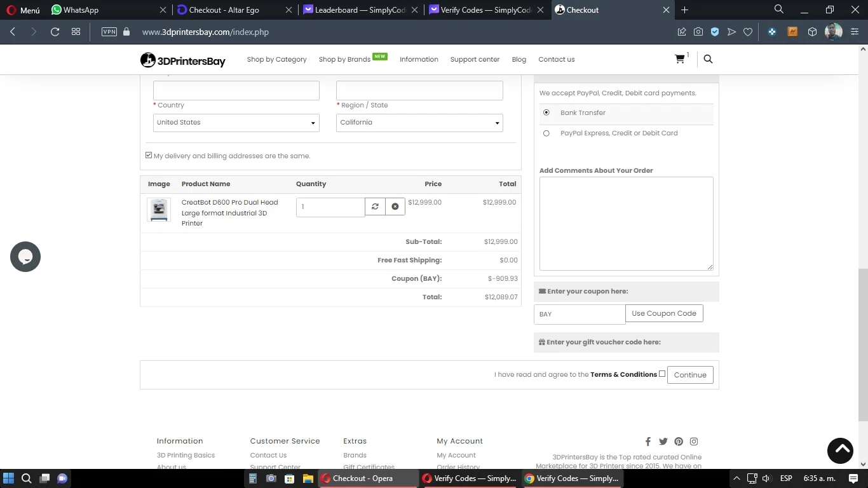Click the CreatBot D600 product thumbnail

pos(159,210)
